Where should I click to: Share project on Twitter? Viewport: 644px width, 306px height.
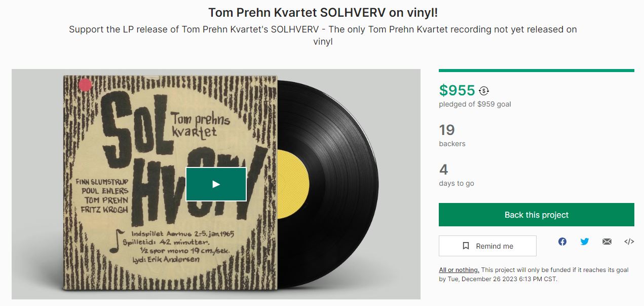585,242
